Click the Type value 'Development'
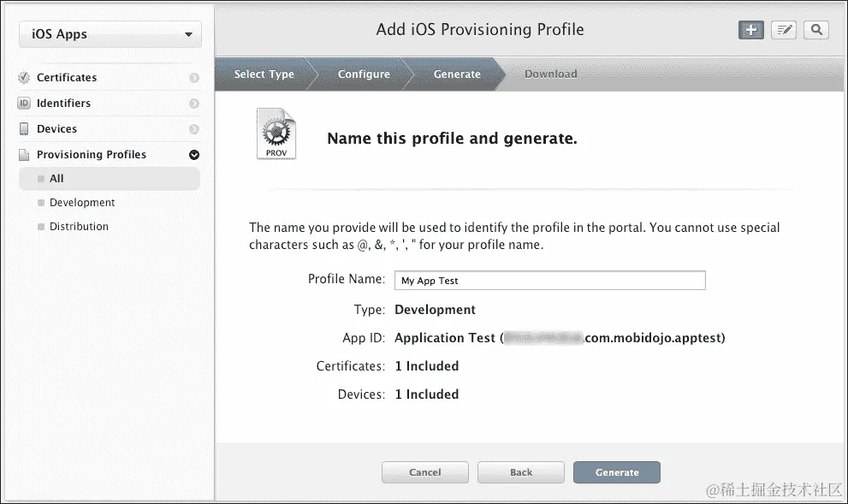 435,309
